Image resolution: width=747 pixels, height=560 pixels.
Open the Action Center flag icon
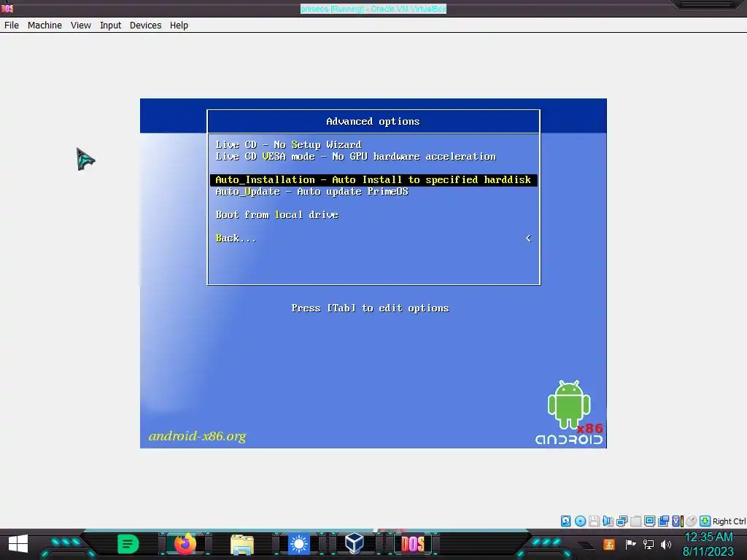click(630, 544)
